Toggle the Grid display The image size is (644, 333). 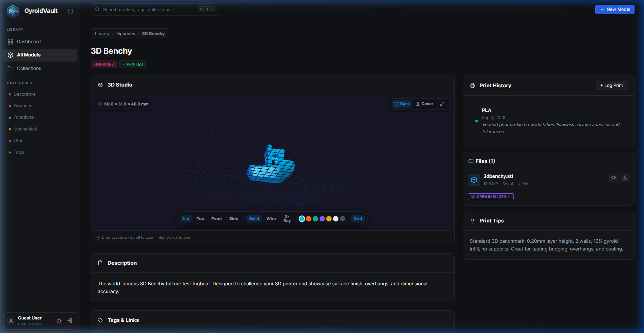358,219
